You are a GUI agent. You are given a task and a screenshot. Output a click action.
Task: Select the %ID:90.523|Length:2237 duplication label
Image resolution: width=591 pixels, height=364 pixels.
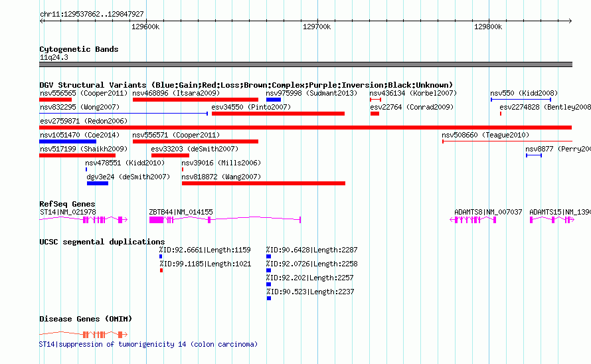pos(310,292)
